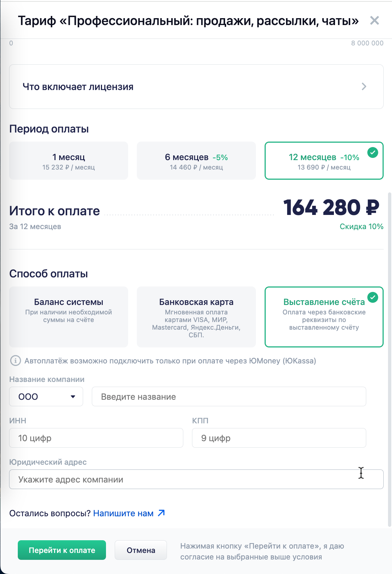The height and width of the screenshot is (574, 392).
Task: Close the tariff dialog with the X icon
Action: click(x=374, y=21)
